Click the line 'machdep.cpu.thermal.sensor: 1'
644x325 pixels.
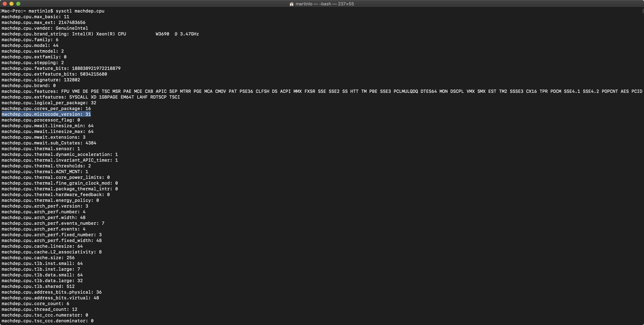[x=41, y=149]
